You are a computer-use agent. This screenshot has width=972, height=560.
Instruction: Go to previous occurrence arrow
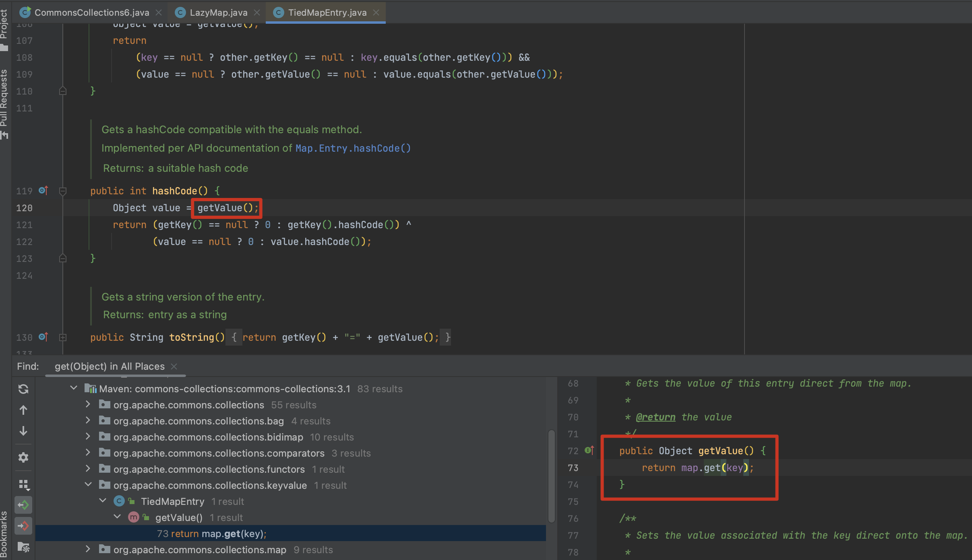tap(23, 410)
